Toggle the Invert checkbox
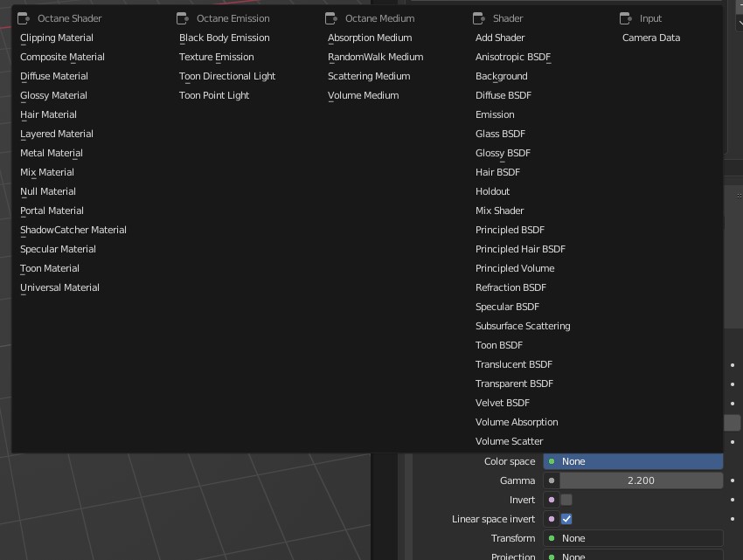 coord(566,500)
